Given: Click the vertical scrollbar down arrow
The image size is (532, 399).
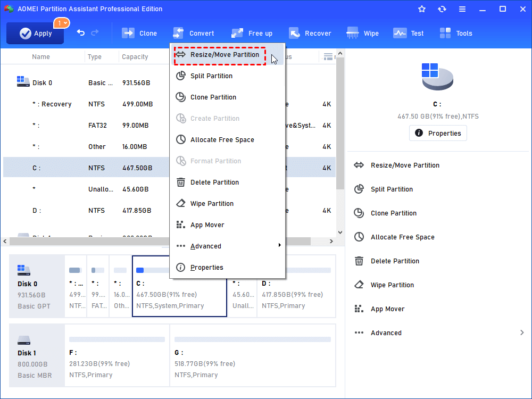Looking at the screenshot, I should [340, 232].
